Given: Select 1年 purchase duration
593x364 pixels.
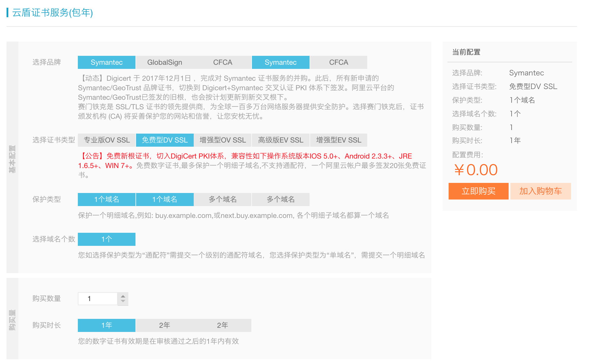Looking at the screenshot, I should pos(107,325).
